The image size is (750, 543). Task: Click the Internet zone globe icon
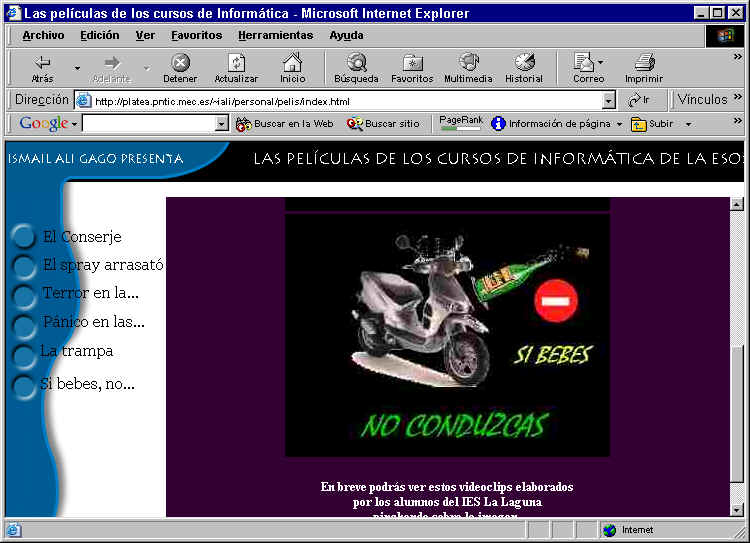pyautogui.click(x=609, y=530)
